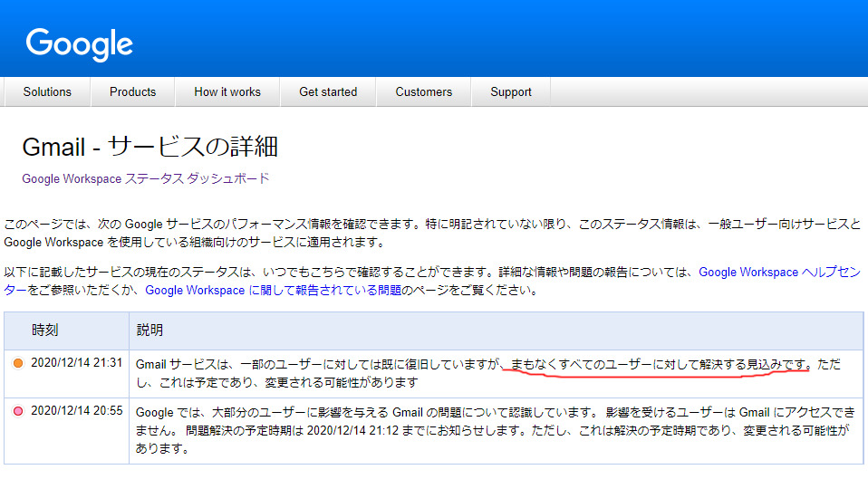Open the Solutions menu item
The image size is (868, 479).
coord(47,91)
